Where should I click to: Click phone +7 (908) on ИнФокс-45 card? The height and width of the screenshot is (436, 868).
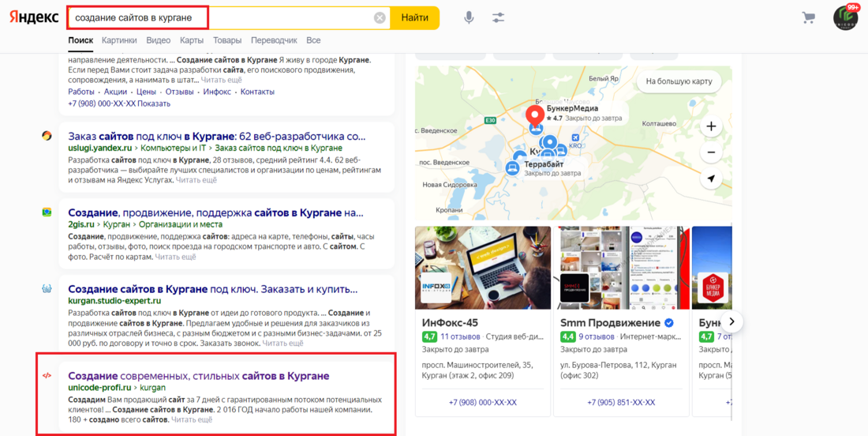coord(483,402)
